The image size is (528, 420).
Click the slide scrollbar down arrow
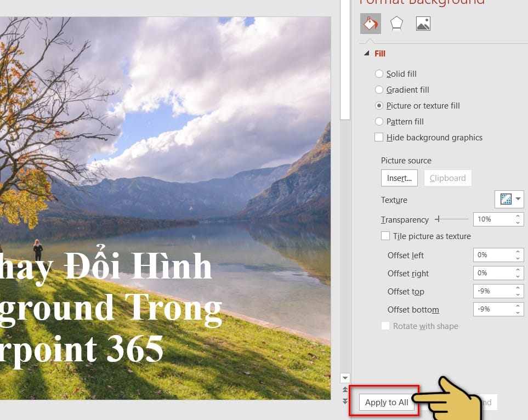pyautogui.click(x=345, y=378)
